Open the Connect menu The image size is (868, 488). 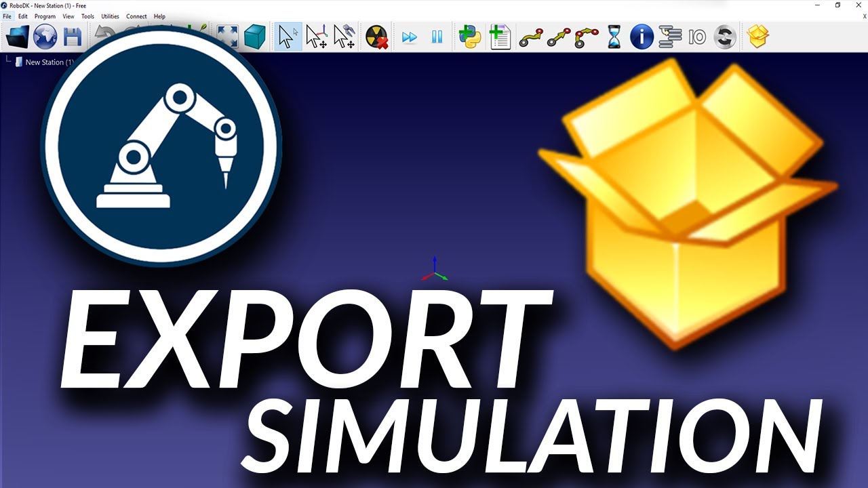click(136, 16)
